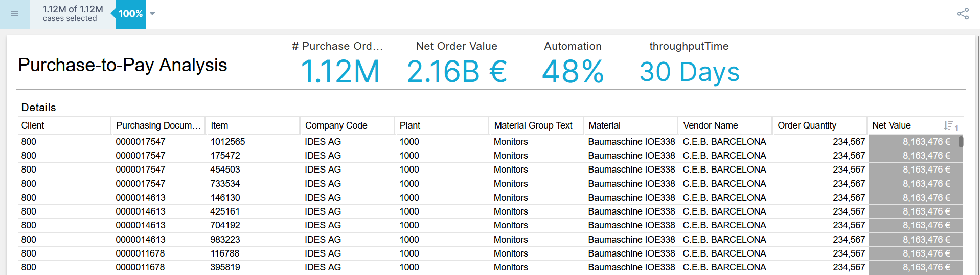Screen dimensions: 980x275
Task: Click the Item column header
Action: (219, 125)
